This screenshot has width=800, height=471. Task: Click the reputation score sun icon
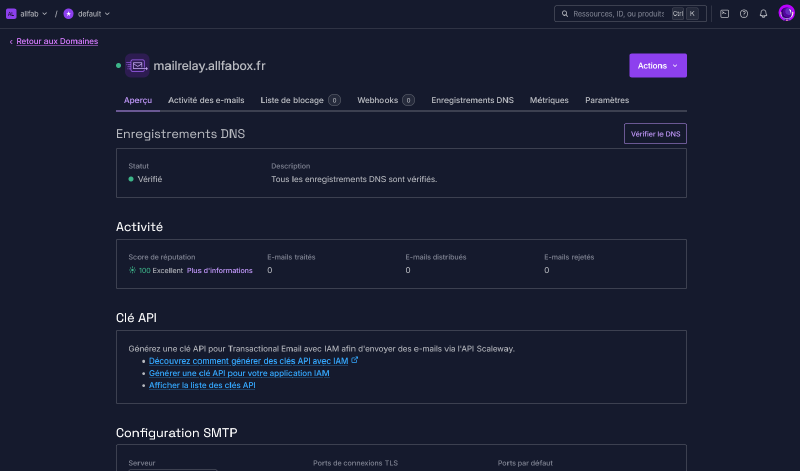(132, 270)
